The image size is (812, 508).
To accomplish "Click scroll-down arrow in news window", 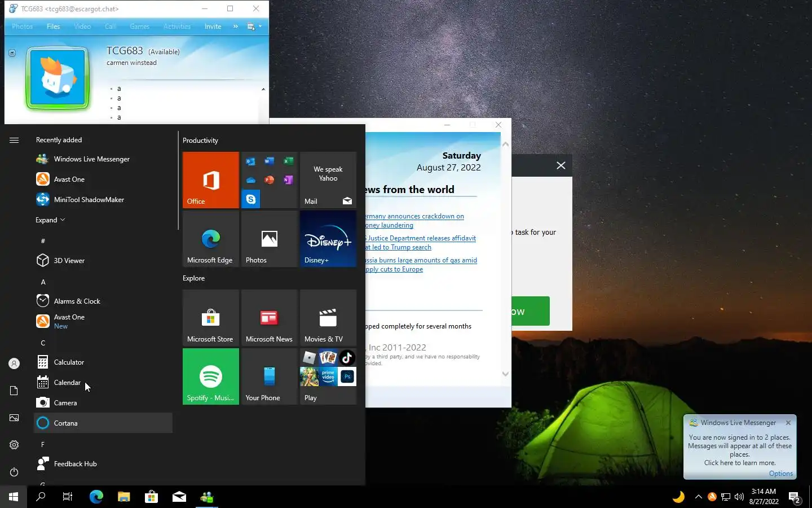I will point(505,374).
